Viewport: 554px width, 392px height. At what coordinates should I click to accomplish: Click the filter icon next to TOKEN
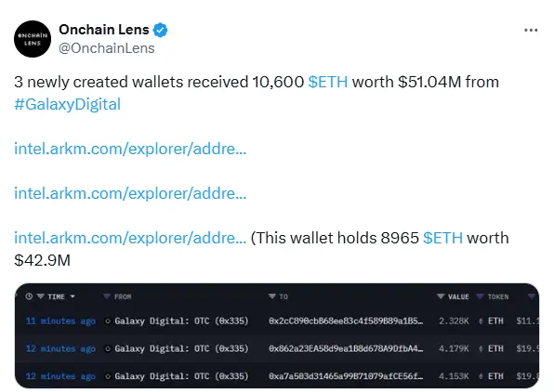(480, 296)
